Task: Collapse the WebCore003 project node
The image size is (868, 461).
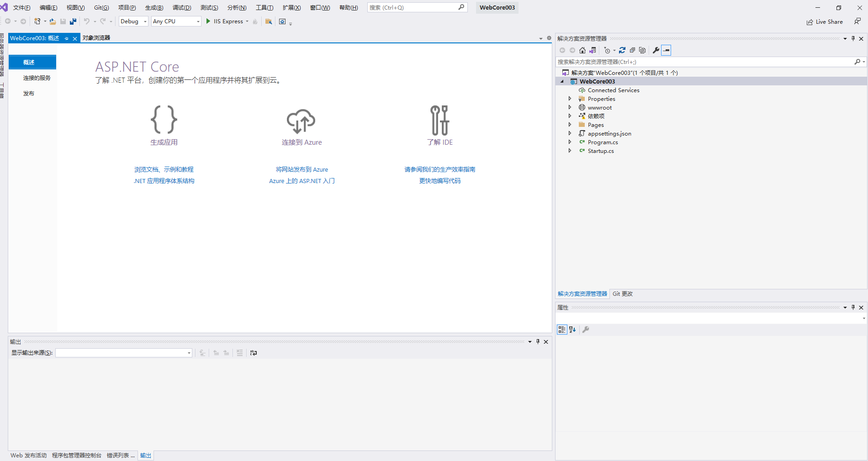Action: pos(562,81)
